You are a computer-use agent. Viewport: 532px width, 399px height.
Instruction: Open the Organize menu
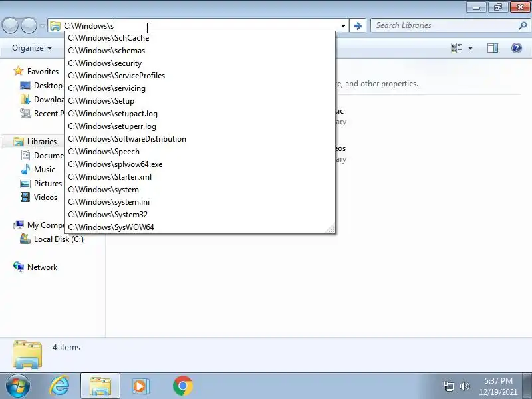click(x=32, y=48)
